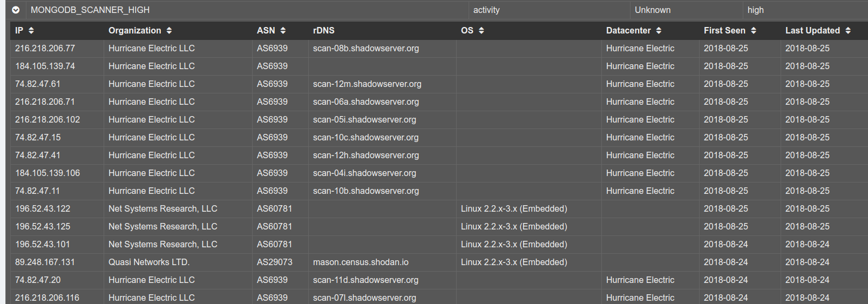The width and height of the screenshot is (868, 304).
Task: Select IP address 184.105.139.106
Action: 48,173
